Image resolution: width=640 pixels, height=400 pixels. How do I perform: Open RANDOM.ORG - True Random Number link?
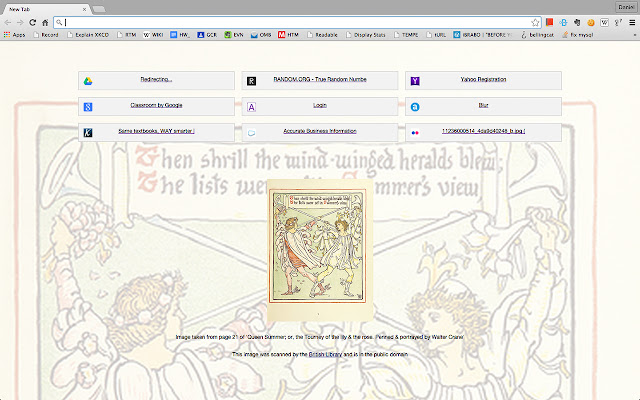[x=320, y=79]
